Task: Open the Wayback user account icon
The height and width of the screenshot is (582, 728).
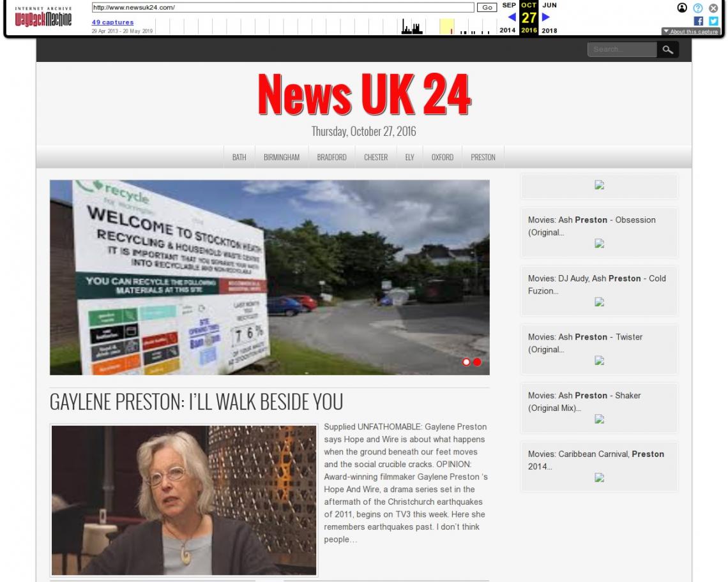Action: coord(682,8)
